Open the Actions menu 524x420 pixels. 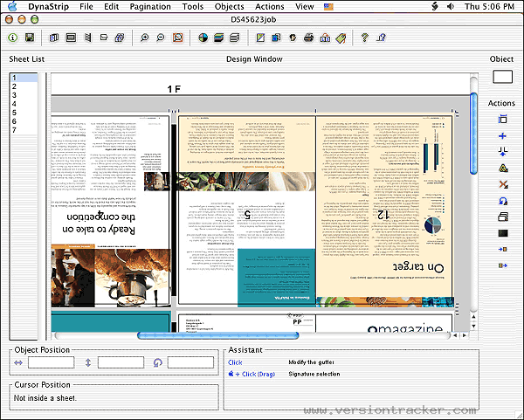pos(270,6)
